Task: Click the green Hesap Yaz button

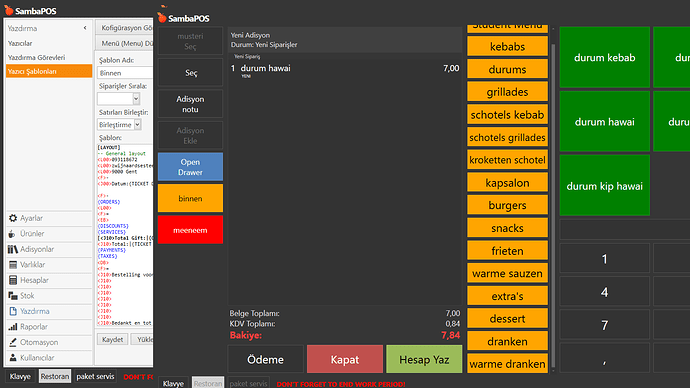Action: coord(424,359)
